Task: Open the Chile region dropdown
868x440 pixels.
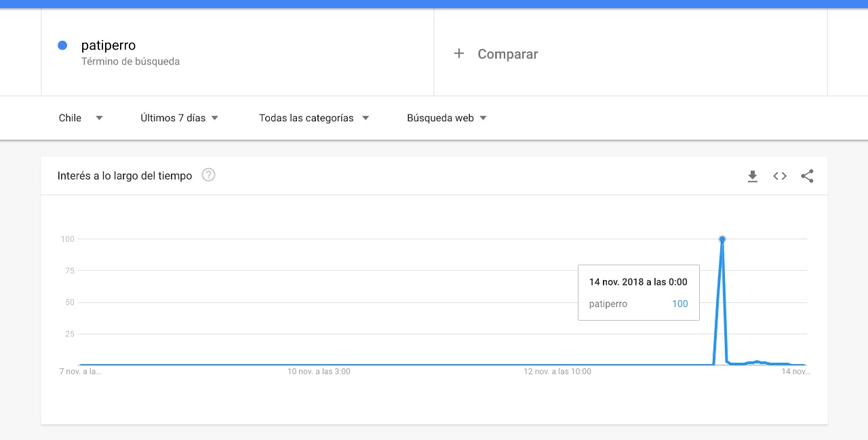Action: pos(80,118)
